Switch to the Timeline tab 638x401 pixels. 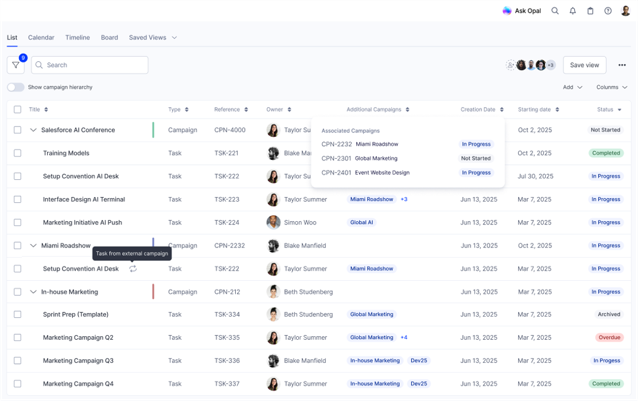(x=77, y=38)
